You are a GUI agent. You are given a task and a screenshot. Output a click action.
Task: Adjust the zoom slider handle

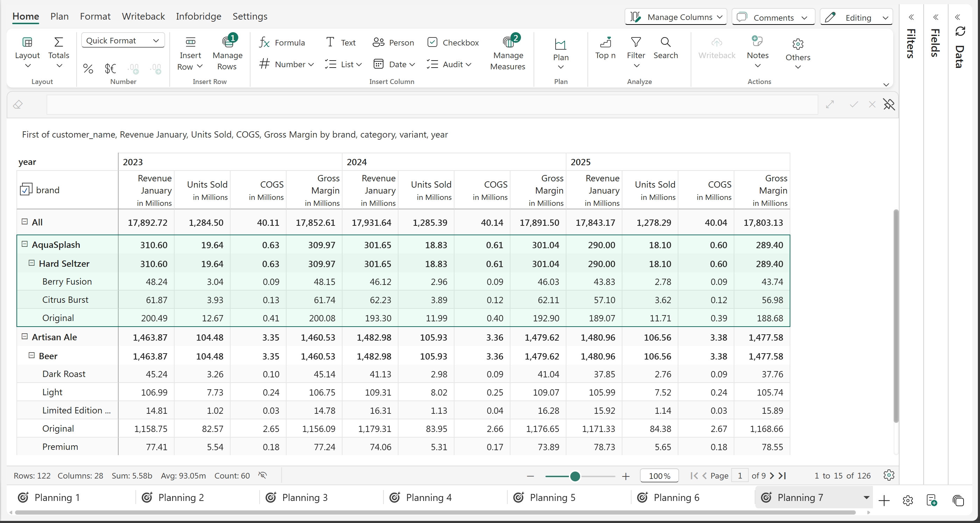tap(575, 476)
